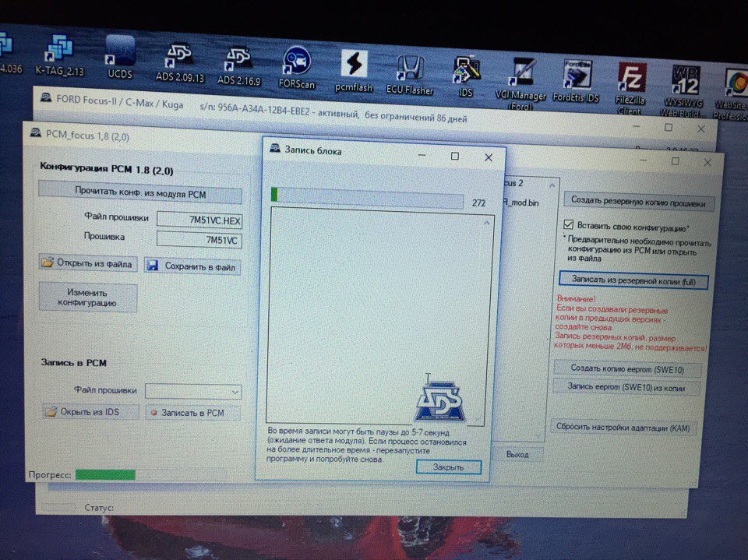The height and width of the screenshot is (560, 748).
Task: Click the Прошивка field 7M51VC
Action: coord(199,240)
